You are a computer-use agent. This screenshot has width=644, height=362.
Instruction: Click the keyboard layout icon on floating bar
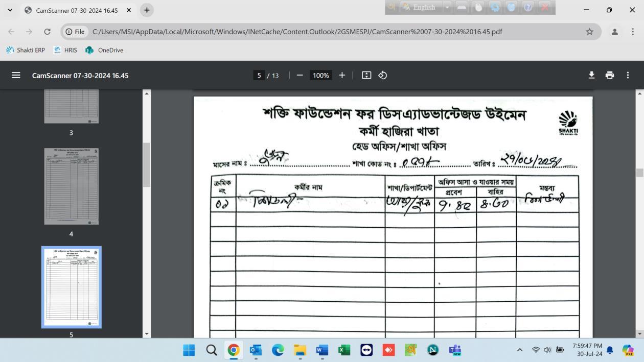(462, 7)
